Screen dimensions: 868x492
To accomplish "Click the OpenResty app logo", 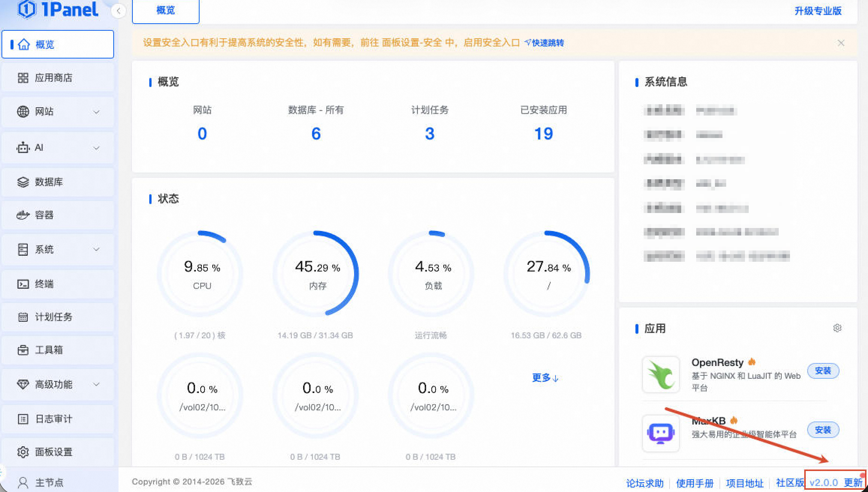I will [661, 375].
